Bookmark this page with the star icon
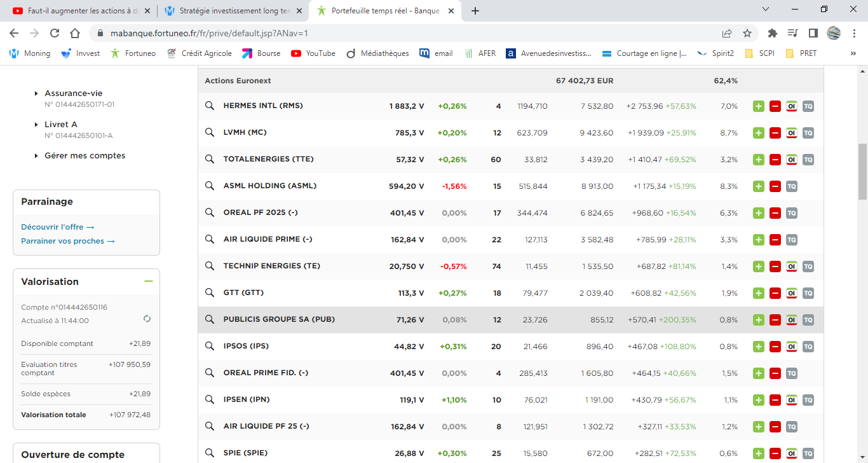The image size is (868, 463). click(747, 33)
